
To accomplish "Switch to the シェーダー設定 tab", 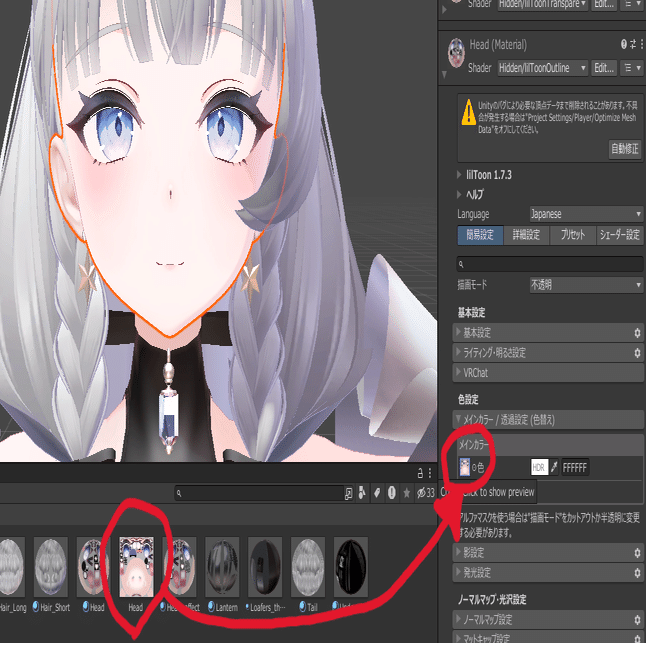I will pyautogui.click(x=620, y=235).
